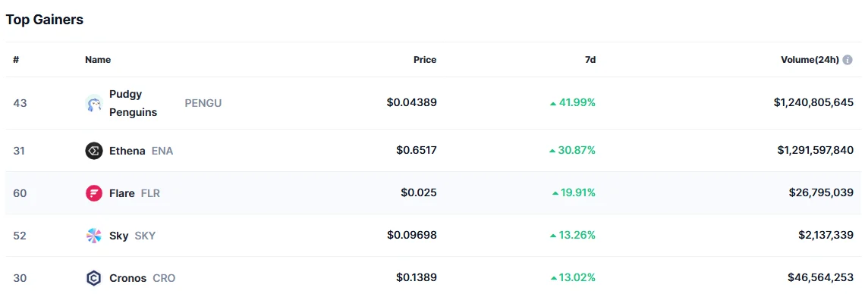Click green up arrow beside 41.99%
This screenshot has width=868, height=297.
click(x=552, y=103)
